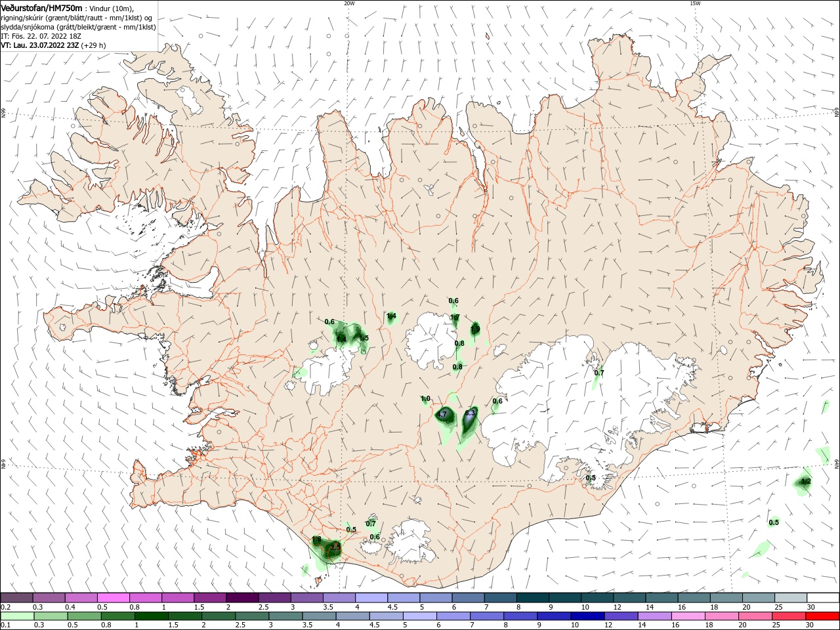Click the violet swatch labeled 12 in lower legend row
This screenshot has width=840, height=630.
click(619, 616)
